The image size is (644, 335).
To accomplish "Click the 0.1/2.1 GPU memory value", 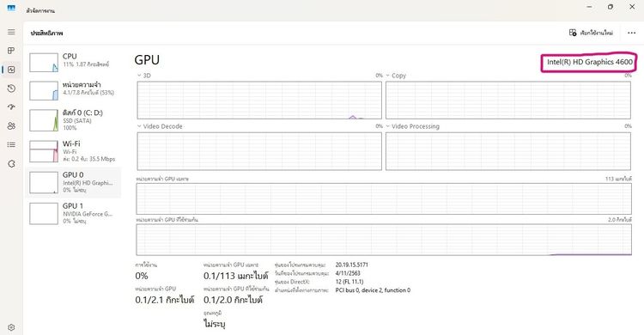I will point(165,300).
